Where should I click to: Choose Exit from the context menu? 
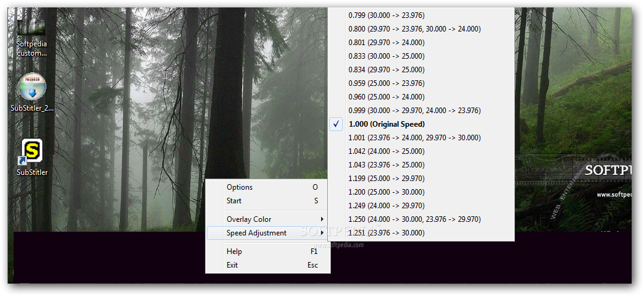coord(268,264)
